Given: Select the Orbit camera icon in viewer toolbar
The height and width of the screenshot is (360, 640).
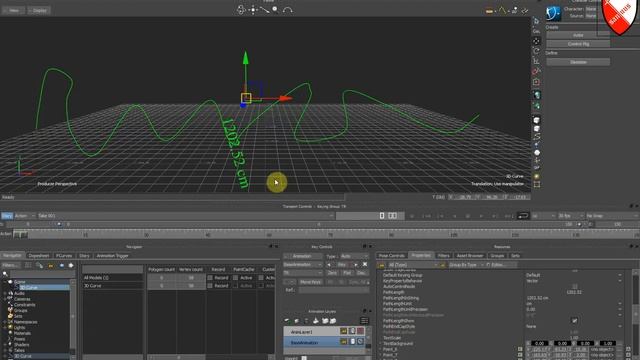Looking at the screenshot, I should (241, 10).
